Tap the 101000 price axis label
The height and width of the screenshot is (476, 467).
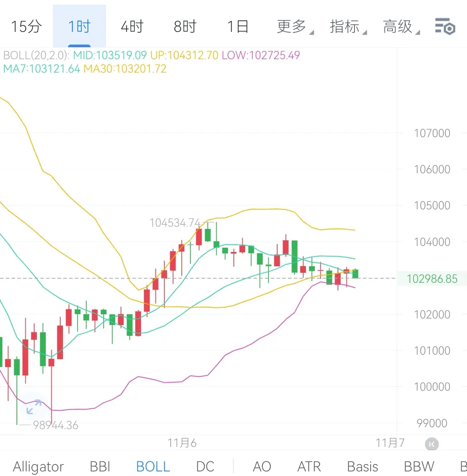click(432, 351)
